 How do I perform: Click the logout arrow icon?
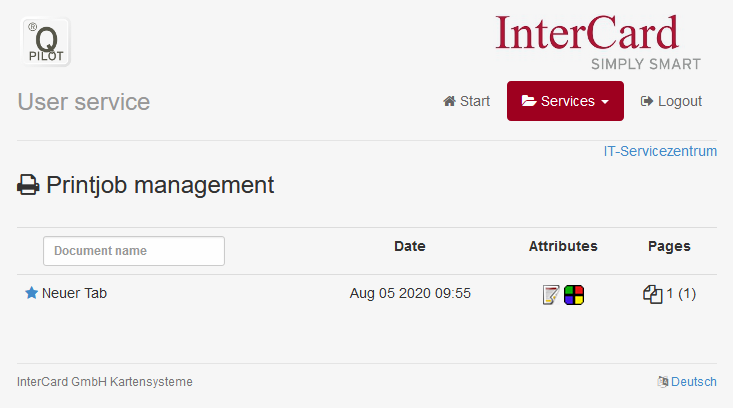647,101
